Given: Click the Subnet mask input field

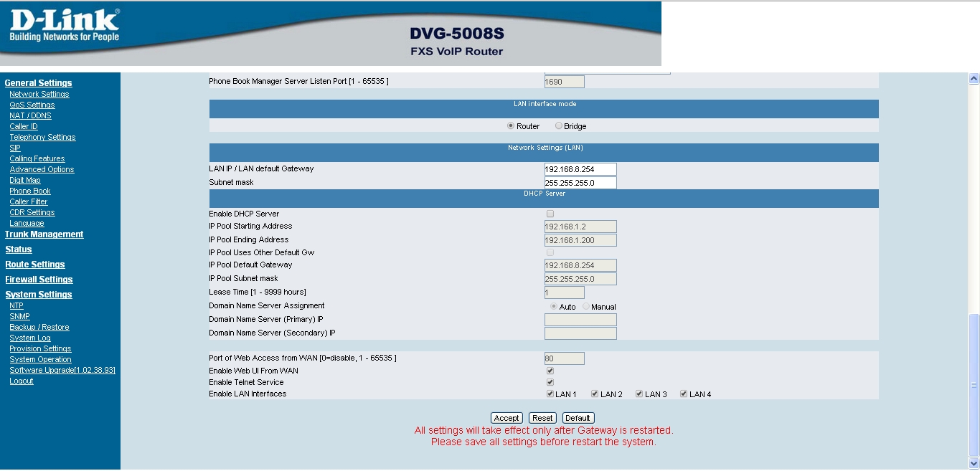Looking at the screenshot, I should pos(580,183).
